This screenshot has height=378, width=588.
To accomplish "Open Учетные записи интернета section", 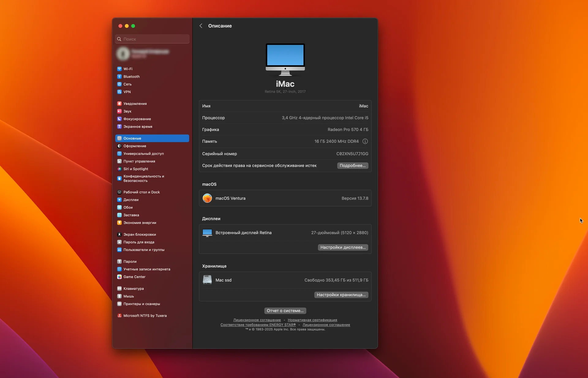I will (x=152, y=269).
